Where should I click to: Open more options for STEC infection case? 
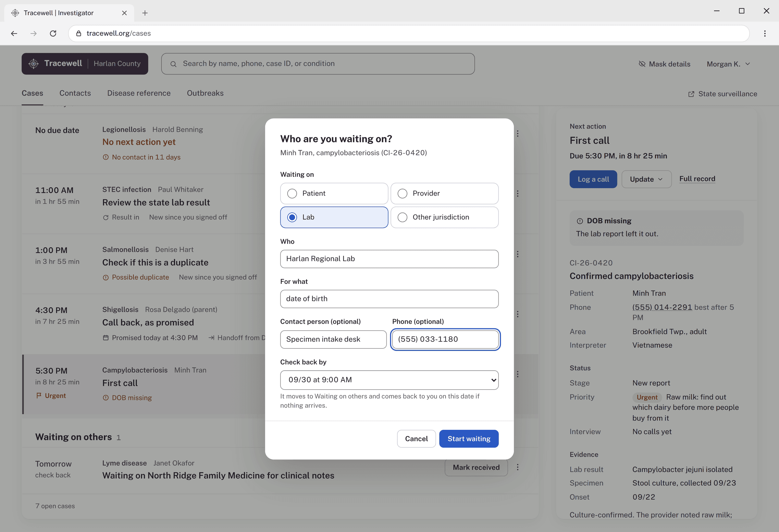tap(517, 194)
